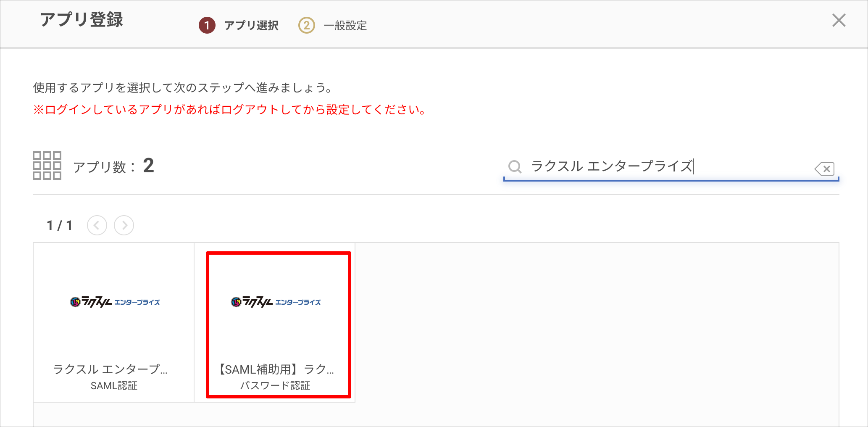Screen dimensions: 868x427
Task: Click the 使用するアプリを選択 instruction text
Action: (x=183, y=88)
